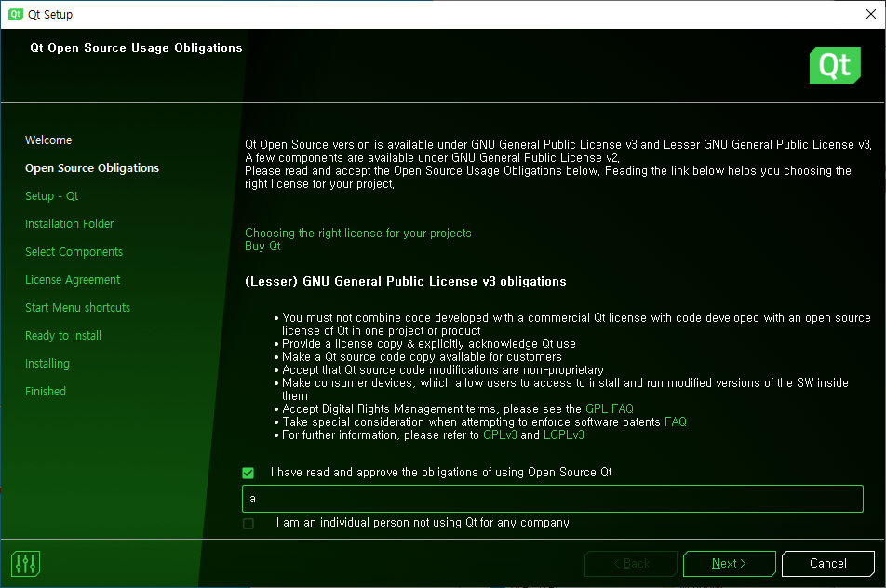The width and height of the screenshot is (886, 588).
Task: Select the Setup - Qt step
Action: [51, 196]
